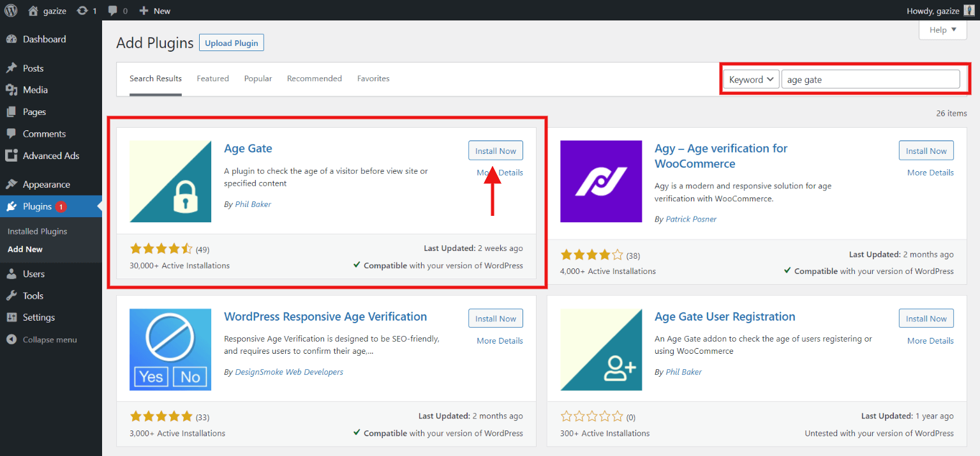980x456 pixels.
Task: Open WordPress Responsive Age Verification title link
Action: (325, 316)
